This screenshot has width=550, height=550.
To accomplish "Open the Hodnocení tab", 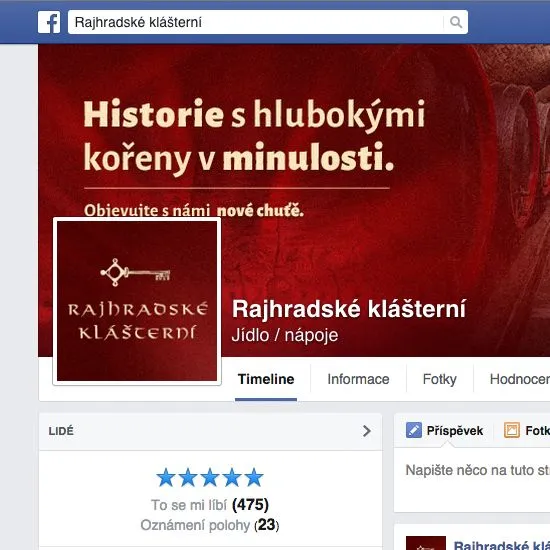I will point(519,379).
